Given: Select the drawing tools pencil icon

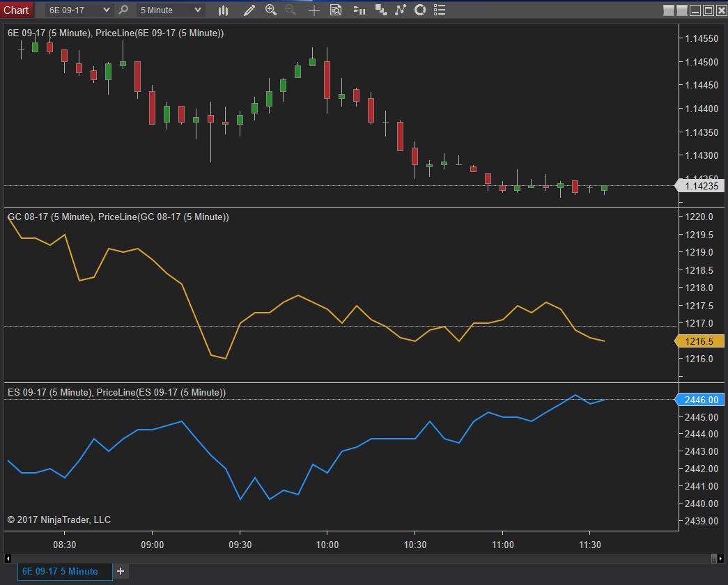Looking at the screenshot, I should point(249,10).
